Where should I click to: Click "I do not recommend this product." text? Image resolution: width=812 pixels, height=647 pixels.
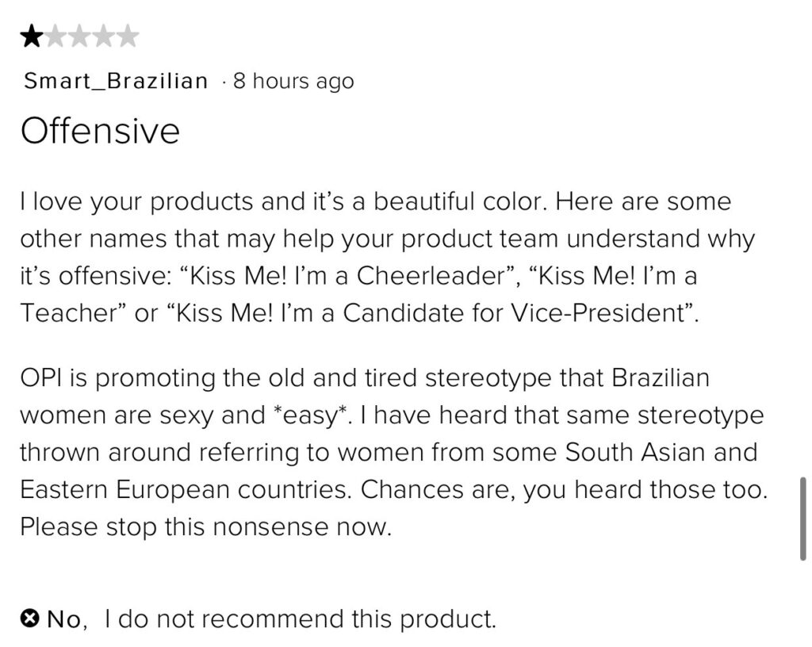pos(300,618)
